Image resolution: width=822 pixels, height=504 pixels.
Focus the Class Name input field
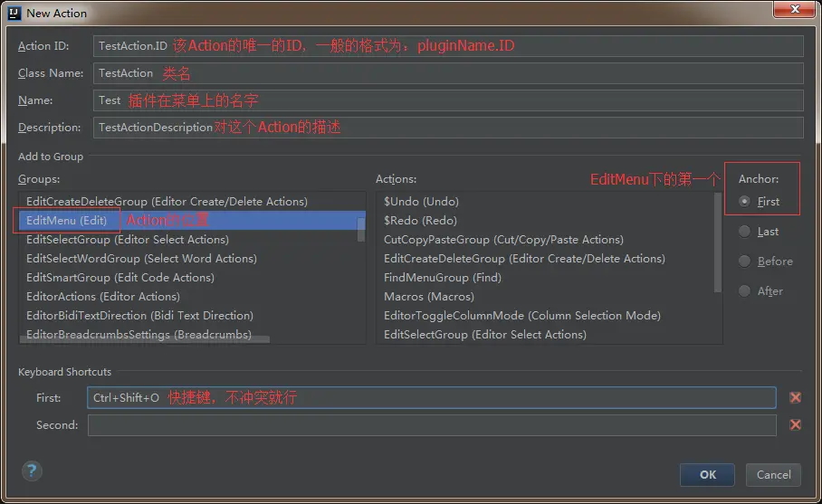pyautogui.click(x=448, y=73)
